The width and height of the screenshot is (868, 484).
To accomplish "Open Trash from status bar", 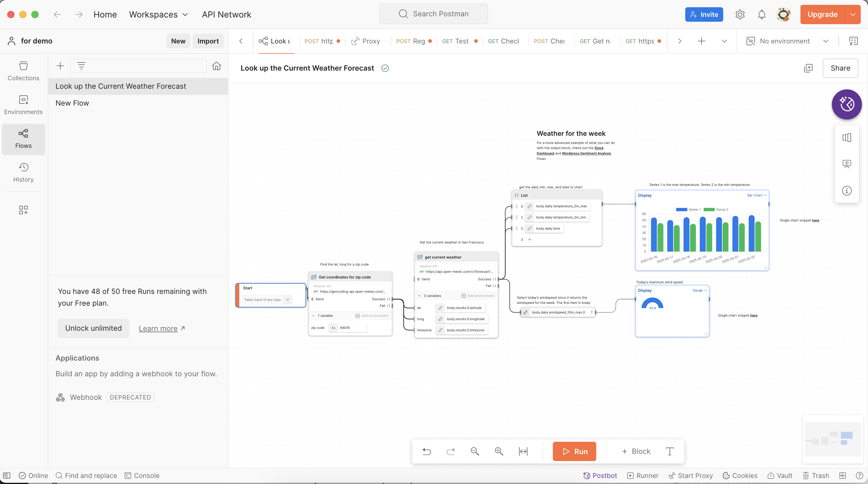I will pyautogui.click(x=816, y=476).
